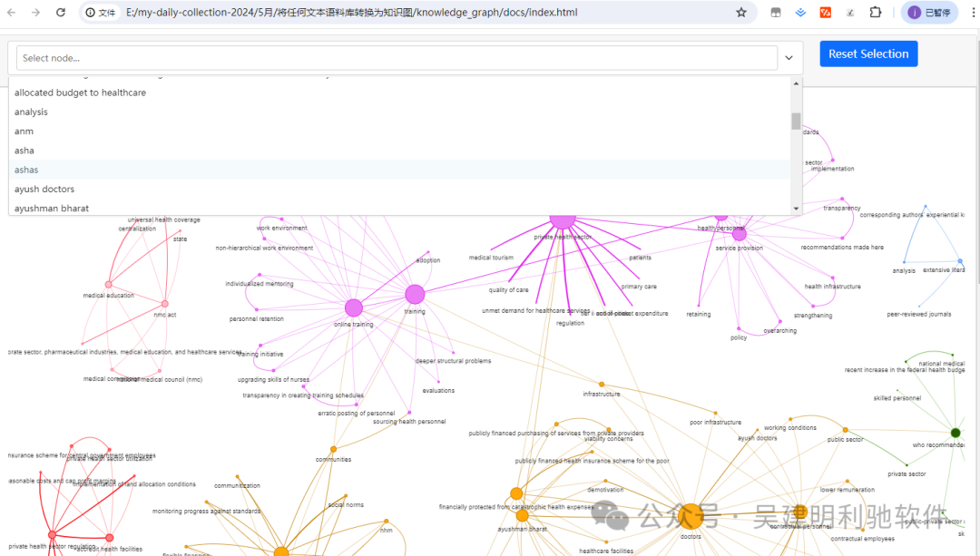Click the orange doctors node
The width and height of the screenshot is (980, 556).
(691, 516)
